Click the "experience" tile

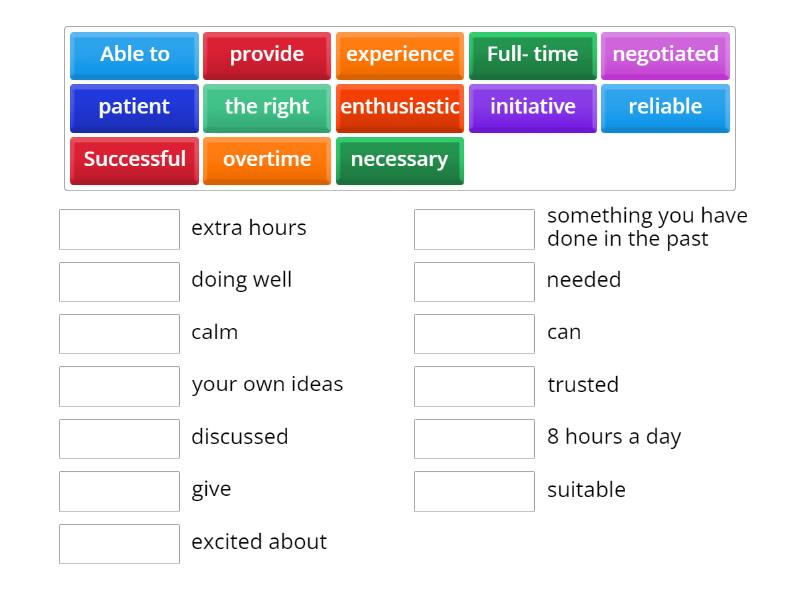pyautogui.click(x=399, y=55)
